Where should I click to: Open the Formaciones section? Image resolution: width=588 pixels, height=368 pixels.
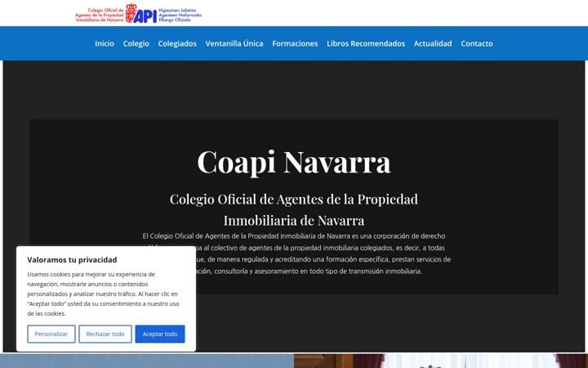(x=295, y=43)
